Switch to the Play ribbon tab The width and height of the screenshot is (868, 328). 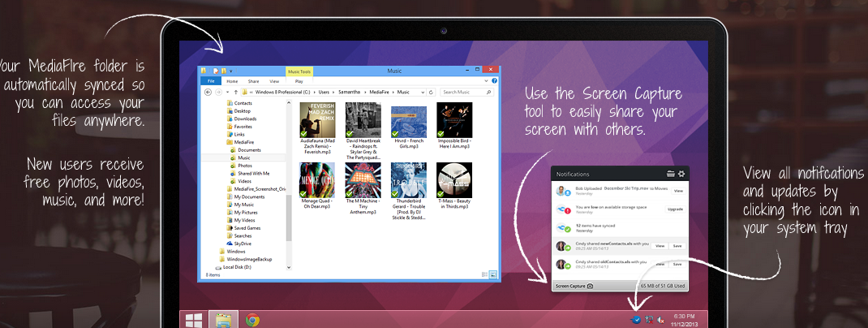point(299,82)
